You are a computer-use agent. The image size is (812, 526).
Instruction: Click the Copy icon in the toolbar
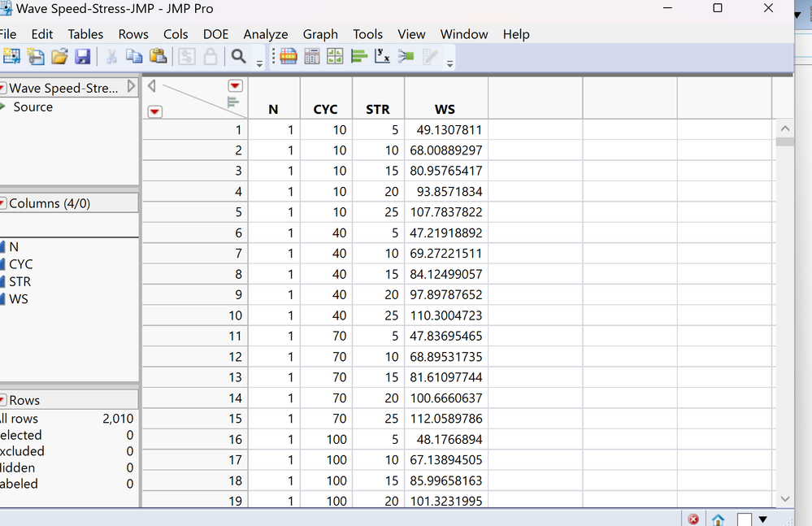[x=134, y=56]
